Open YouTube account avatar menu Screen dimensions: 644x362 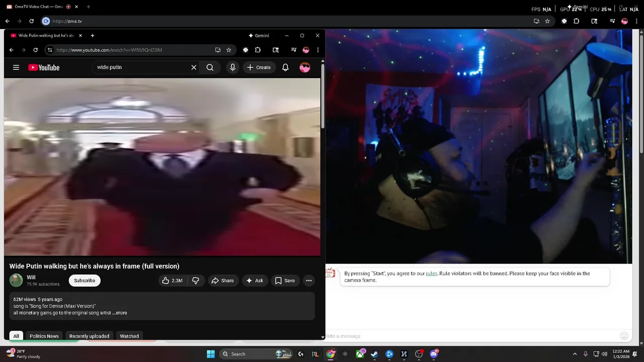pyautogui.click(x=305, y=67)
